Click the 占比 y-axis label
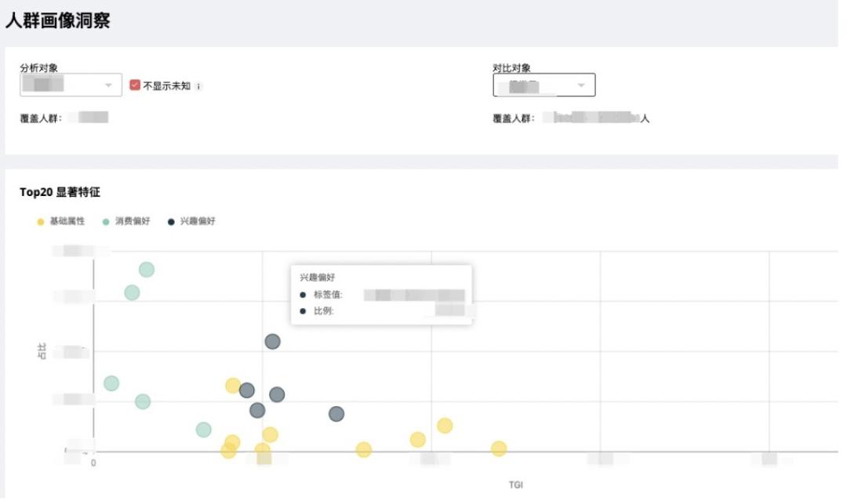Viewport: 847px width, 504px height. [42, 352]
